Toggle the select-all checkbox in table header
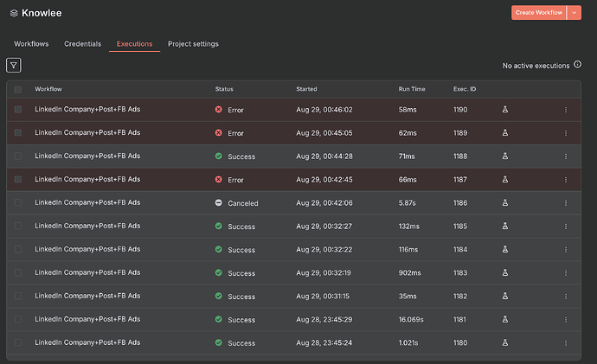The image size is (597, 364). pos(18,89)
